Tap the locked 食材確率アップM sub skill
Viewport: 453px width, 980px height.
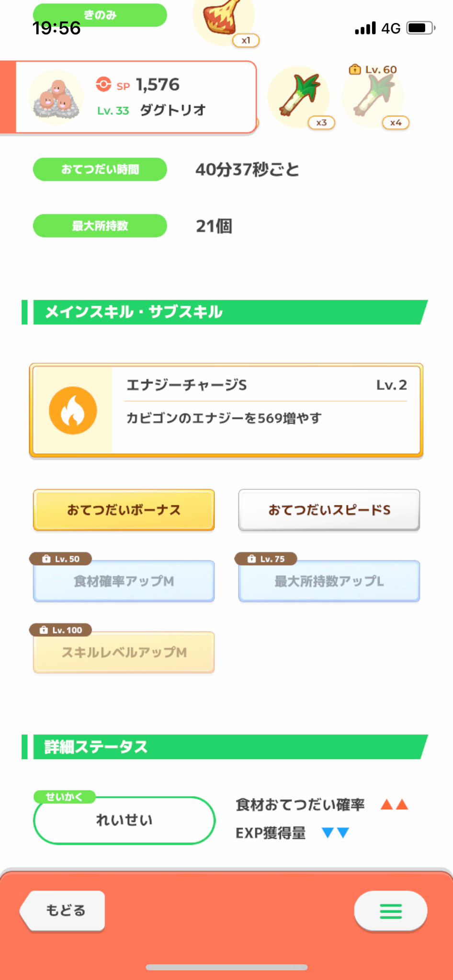124,581
